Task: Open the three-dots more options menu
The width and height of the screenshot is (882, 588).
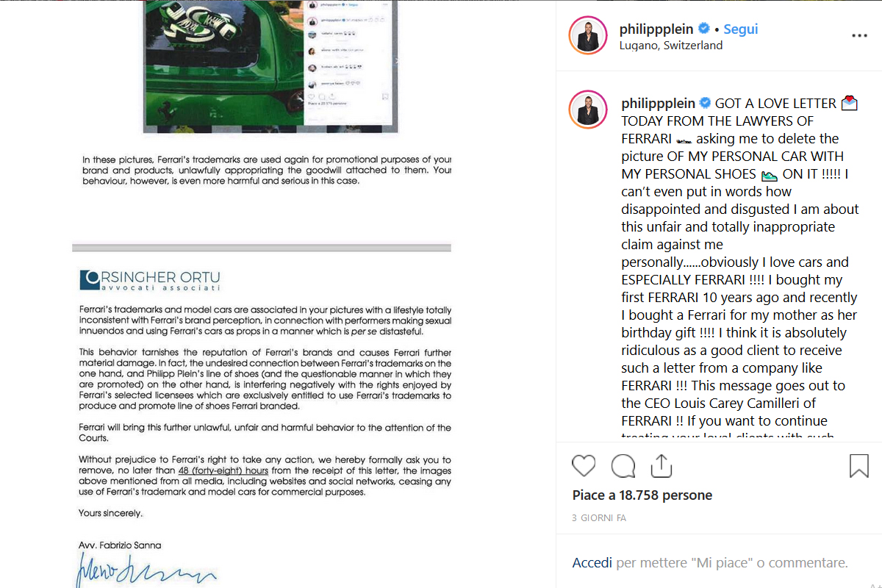Action: click(x=859, y=35)
